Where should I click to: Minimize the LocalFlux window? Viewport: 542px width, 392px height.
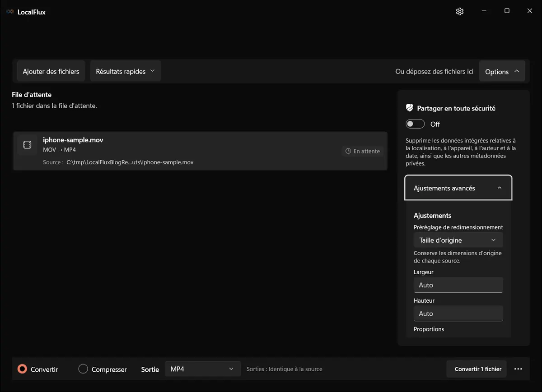(x=484, y=11)
